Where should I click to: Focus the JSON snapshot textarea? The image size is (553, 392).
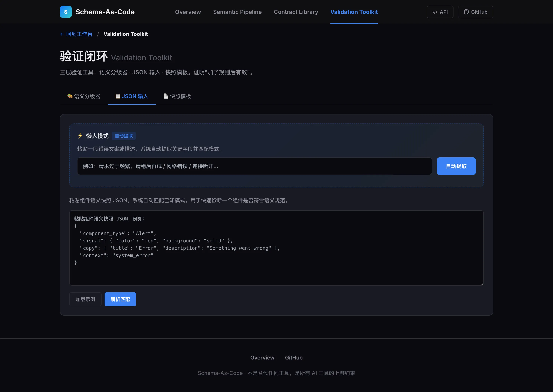[276, 248]
